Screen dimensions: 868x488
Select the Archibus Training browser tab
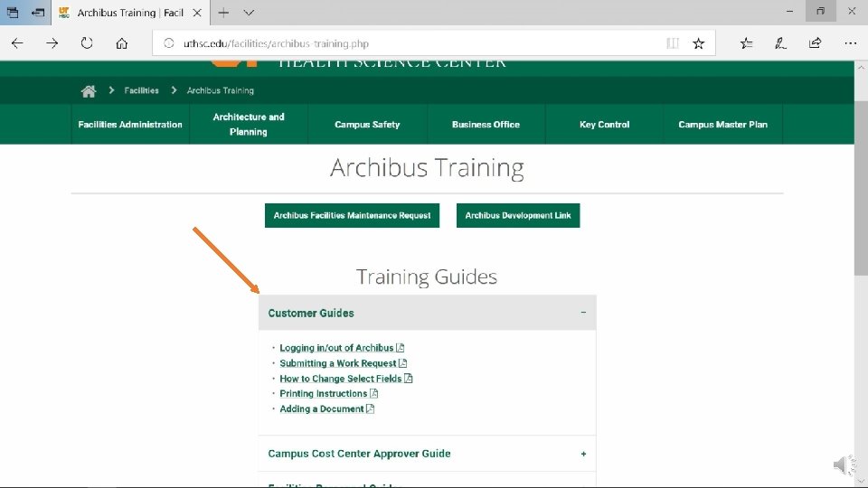130,12
